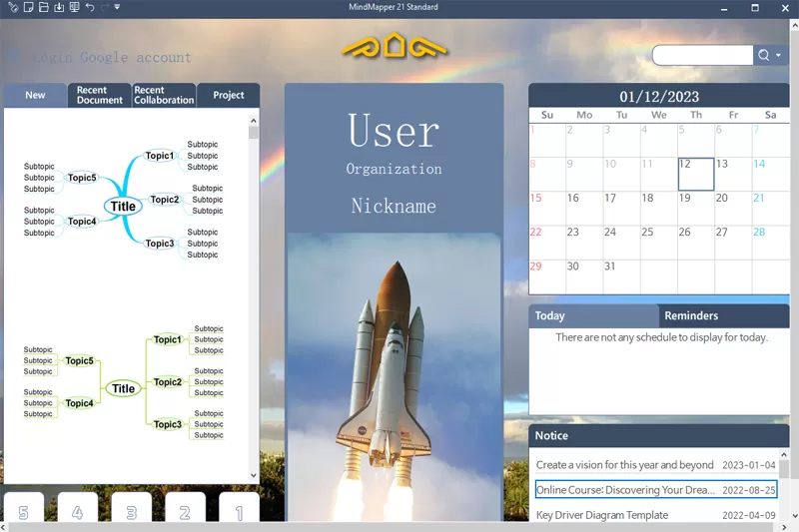Click the Login Google account link

[112, 57]
